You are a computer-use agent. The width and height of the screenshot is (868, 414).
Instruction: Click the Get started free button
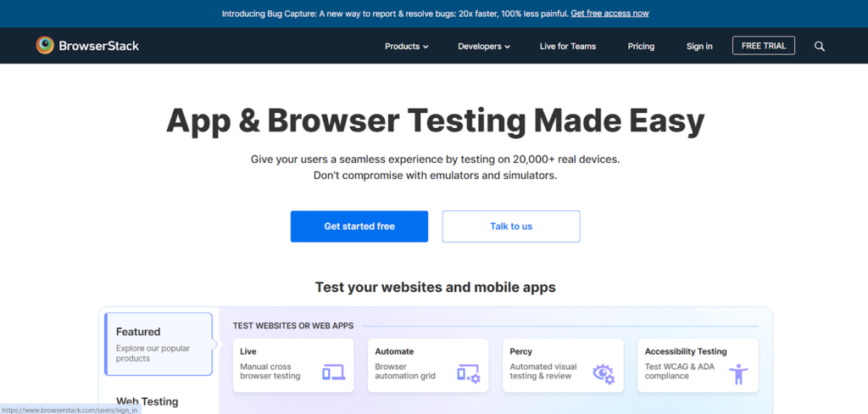click(x=359, y=227)
